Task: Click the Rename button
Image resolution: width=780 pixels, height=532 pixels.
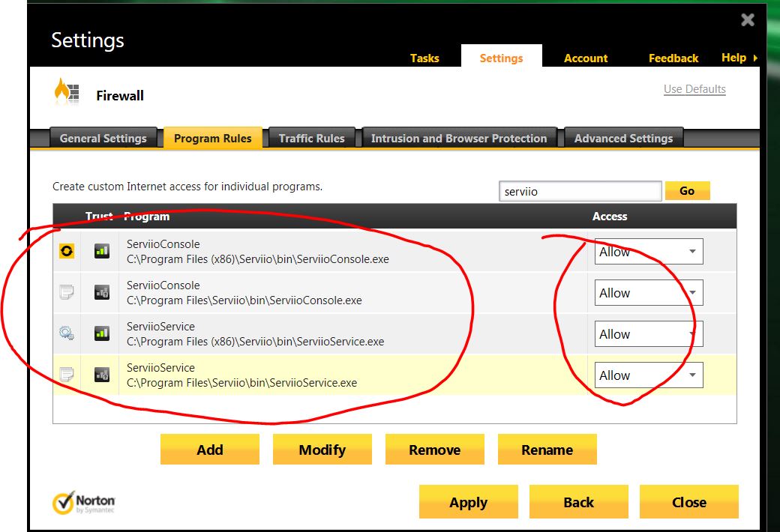Action: click(x=547, y=450)
